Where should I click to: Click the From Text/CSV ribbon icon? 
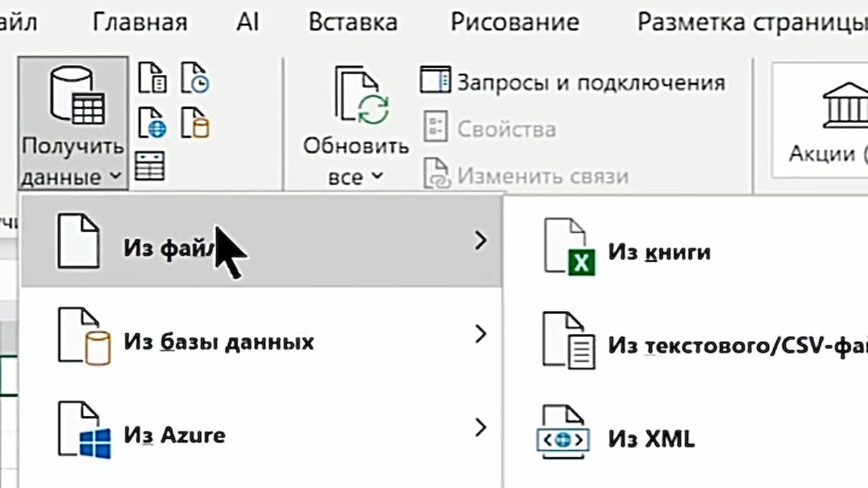(x=152, y=77)
